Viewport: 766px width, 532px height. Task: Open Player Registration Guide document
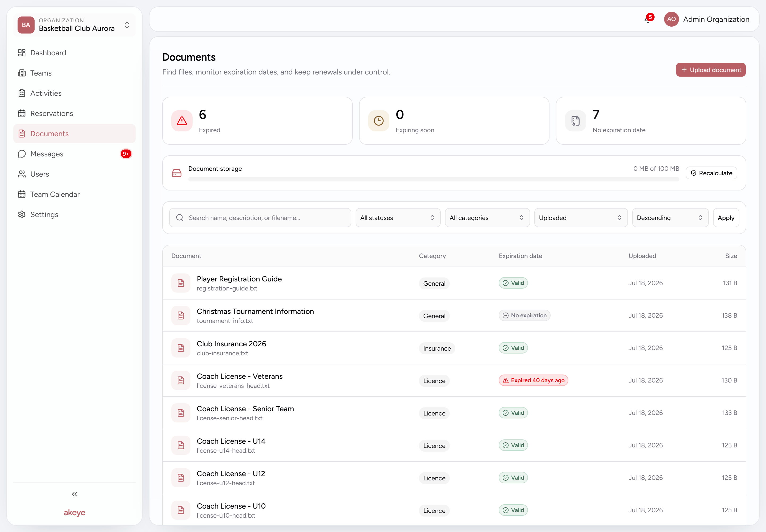(239, 279)
